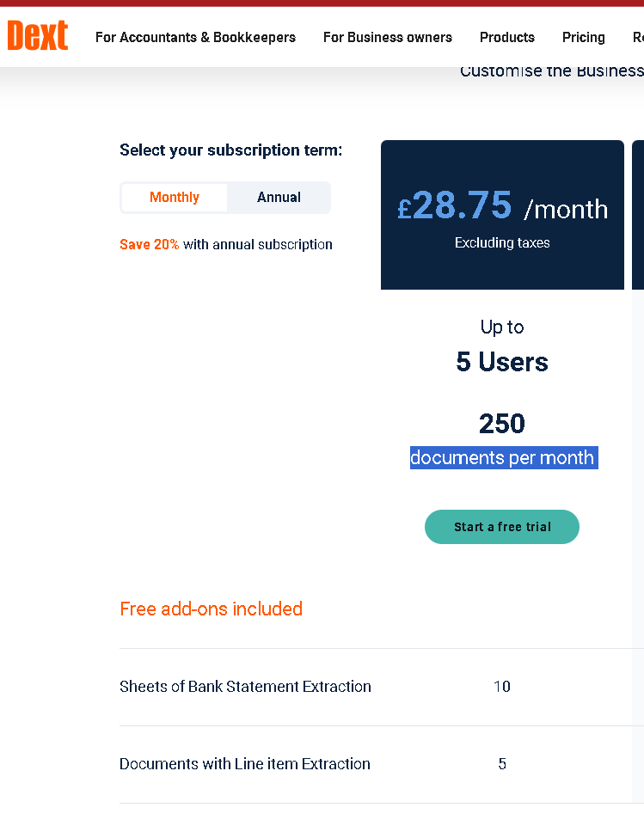Click the Free add-ons included heading

[x=211, y=609]
